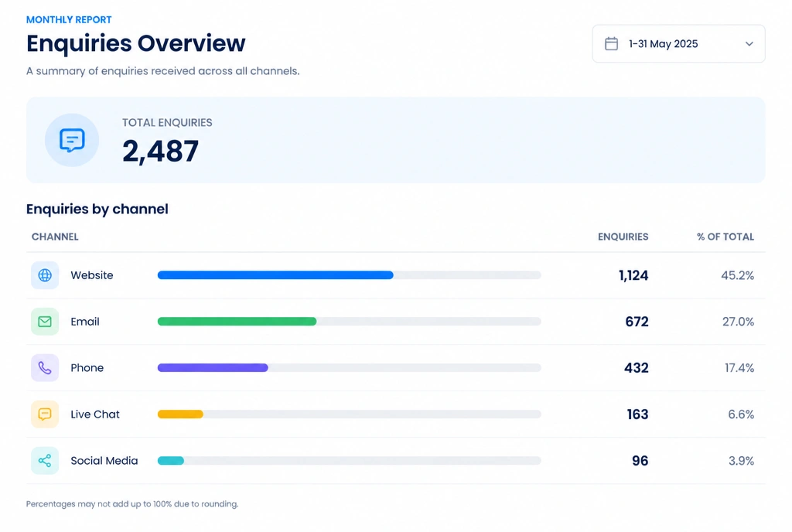Click the total enquiries value 2,487
Viewport: 792px width, 532px height.
tap(161, 151)
